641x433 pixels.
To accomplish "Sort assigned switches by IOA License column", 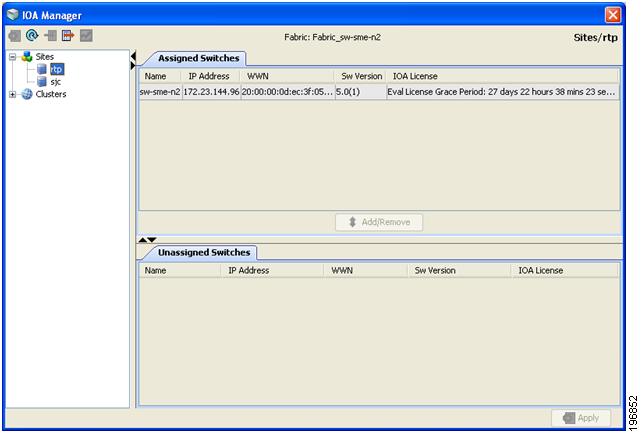I will [502, 76].
